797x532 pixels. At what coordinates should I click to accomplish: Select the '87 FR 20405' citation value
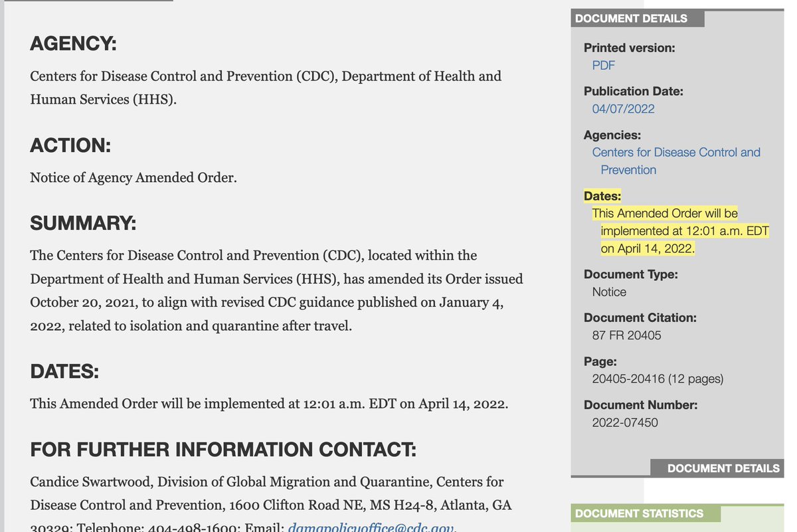(x=627, y=335)
